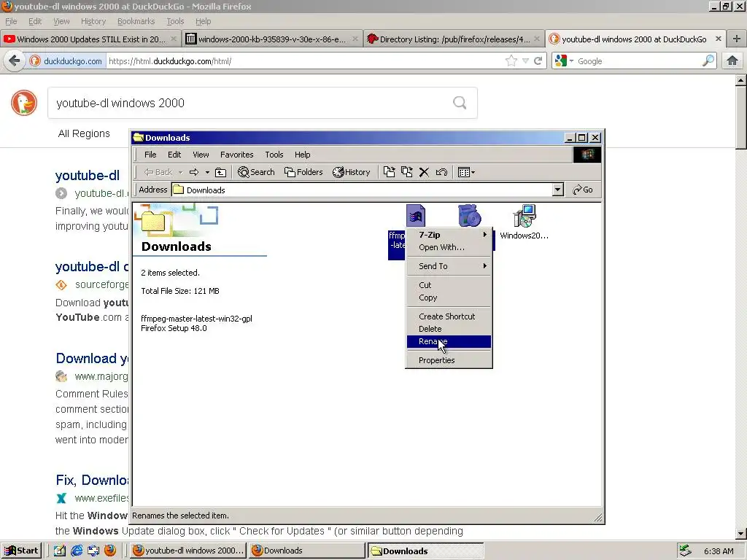Launch Firefox from the quick launch bar

click(110, 551)
